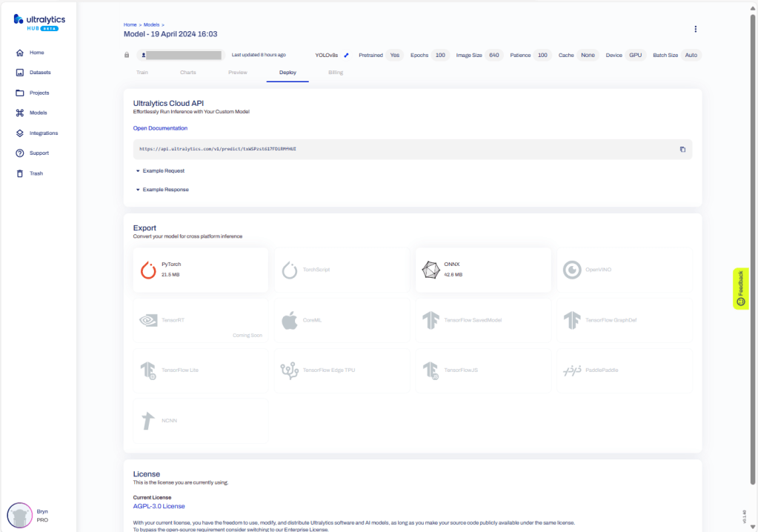The height and width of the screenshot is (532, 758).
Task: Open Datasets in the sidebar
Action: (x=39, y=73)
